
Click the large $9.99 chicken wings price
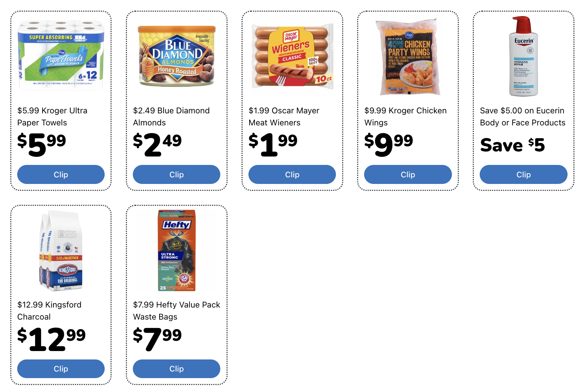pos(389,144)
